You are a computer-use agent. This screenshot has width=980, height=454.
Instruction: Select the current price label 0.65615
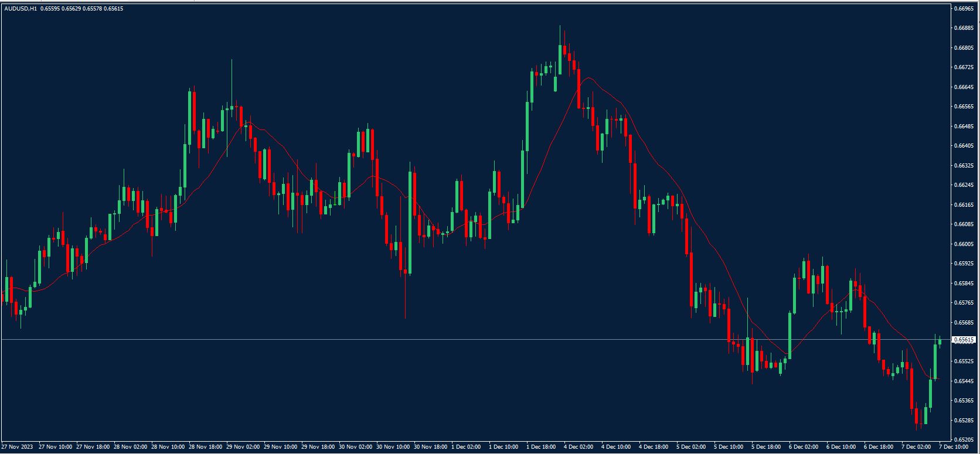coord(964,340)
